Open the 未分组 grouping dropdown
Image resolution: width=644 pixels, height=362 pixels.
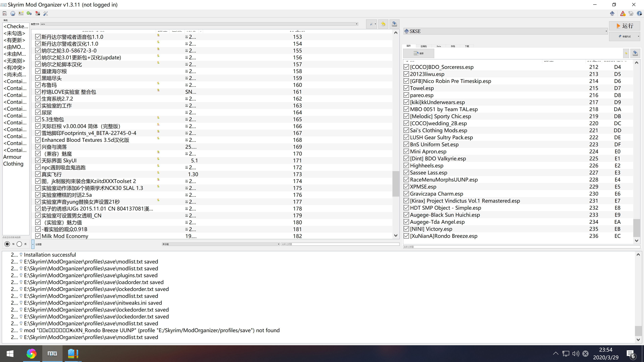pos(221,244)
